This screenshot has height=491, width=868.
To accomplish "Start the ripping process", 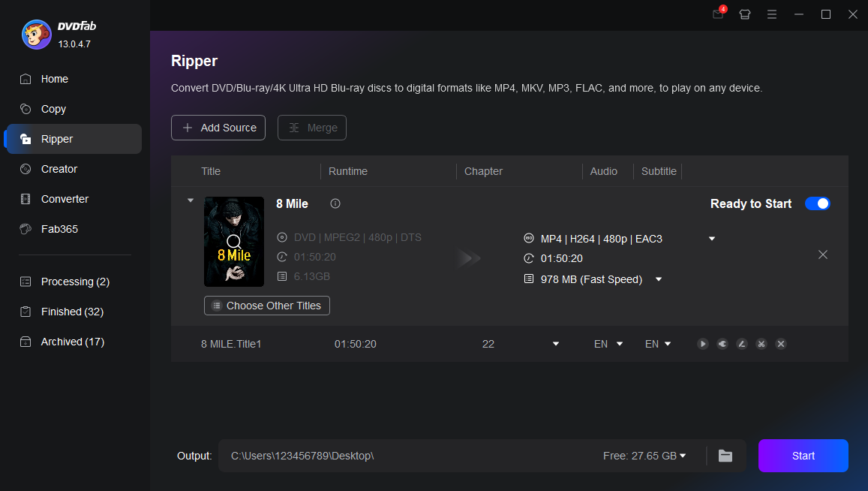I will pyautogui.click(x=803, y=456).
